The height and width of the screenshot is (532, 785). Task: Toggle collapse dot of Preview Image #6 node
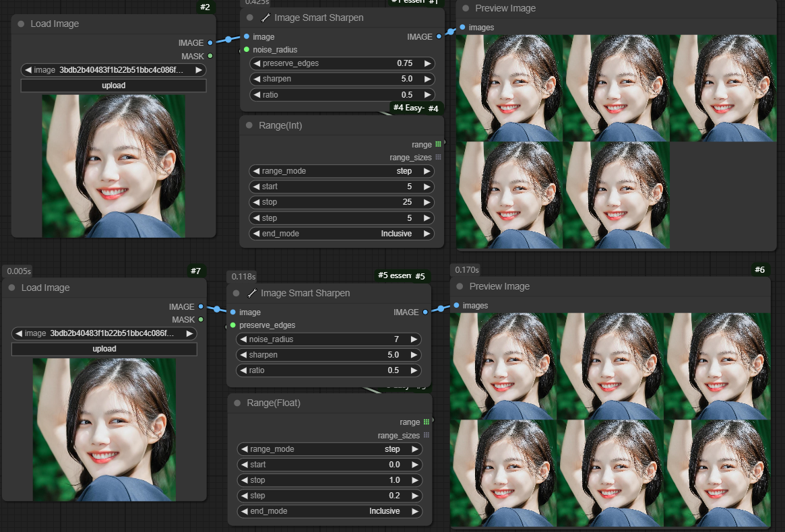(x=461, y=286)
